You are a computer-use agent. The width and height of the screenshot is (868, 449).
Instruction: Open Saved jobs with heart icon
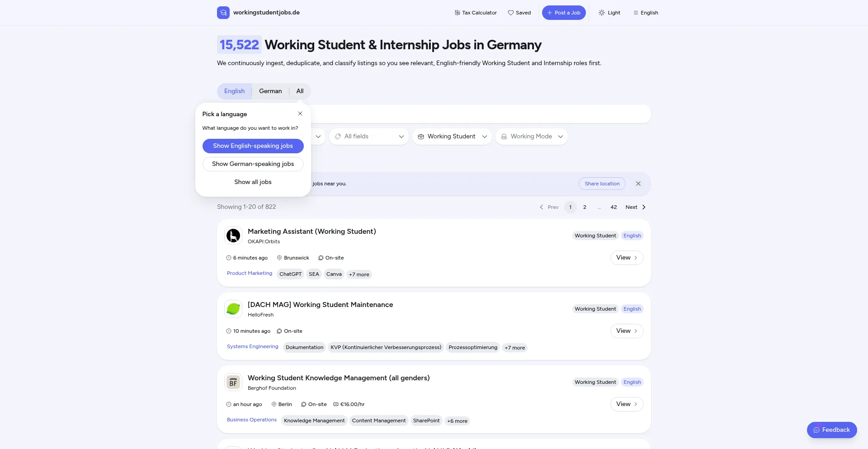click(x=519, y=13)
